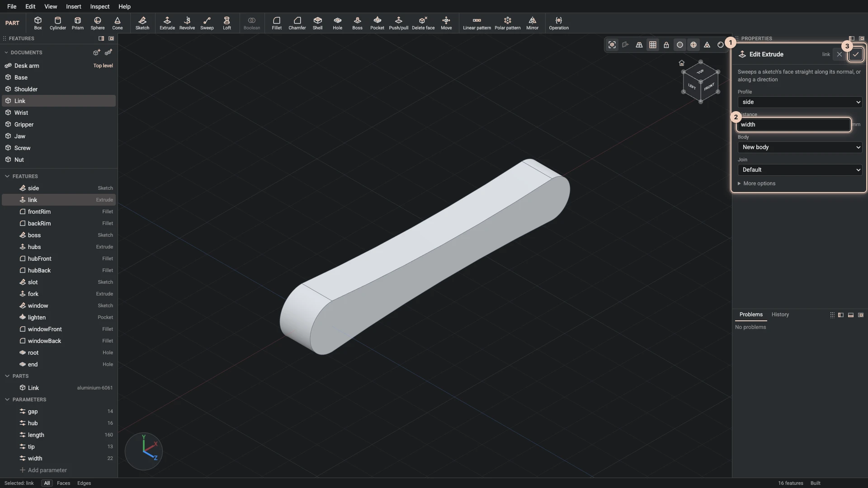Select the Cylinder primitive tool

pyautogui.click(x=58, y=23)
